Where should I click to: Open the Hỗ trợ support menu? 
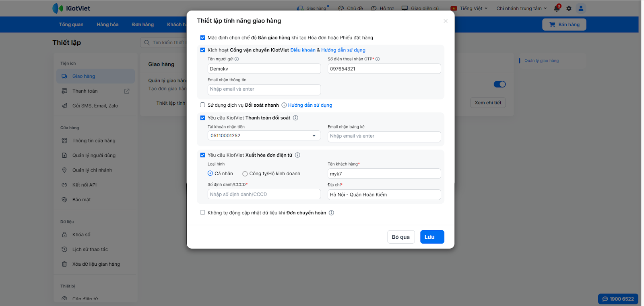(x=382, y=8)
